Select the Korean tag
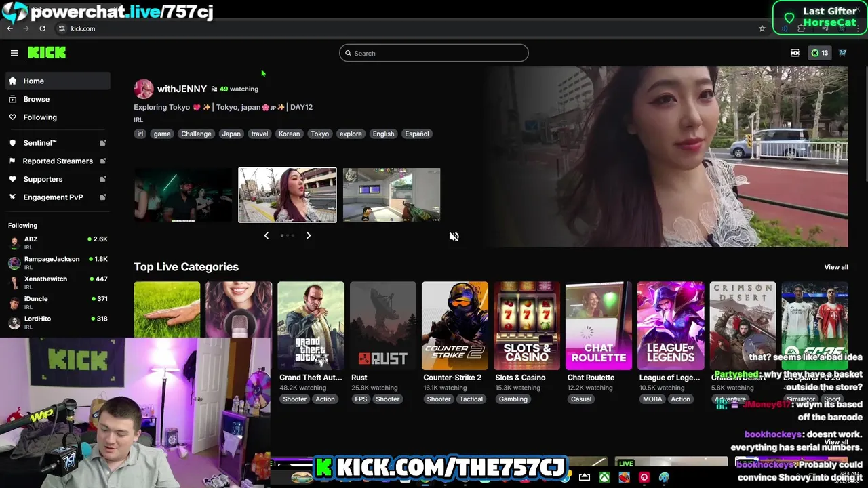 [289, 134]
